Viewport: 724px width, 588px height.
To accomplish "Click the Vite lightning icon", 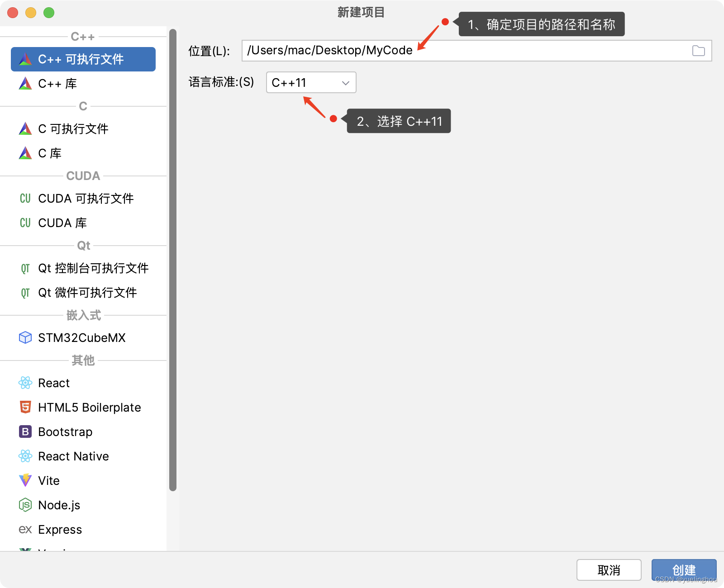I will [25, 480].
